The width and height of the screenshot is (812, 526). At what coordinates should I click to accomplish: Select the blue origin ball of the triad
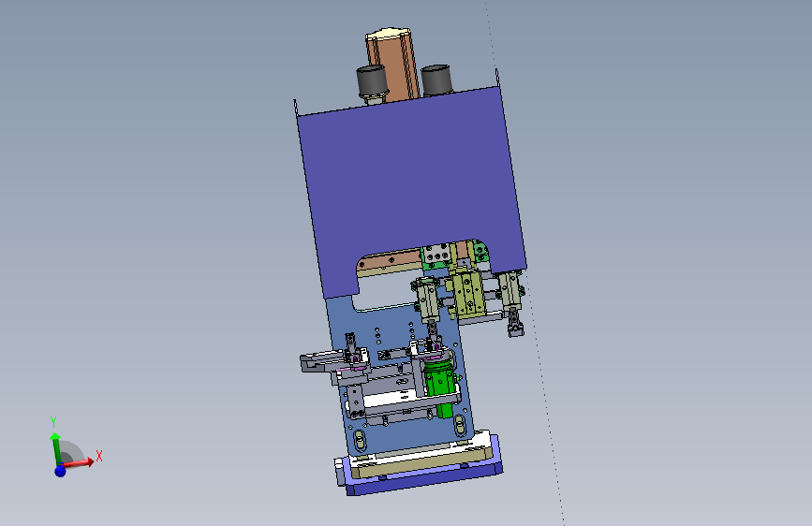[x=60, y=471]
